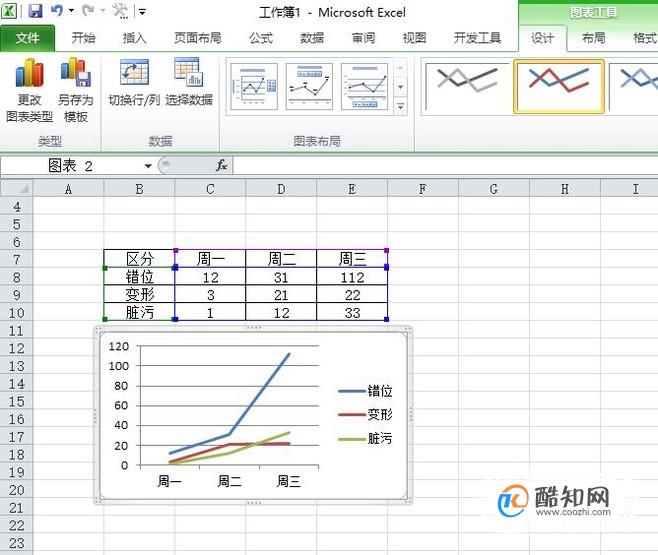Open the Name Box dropdown arrow
This screenshot has height=555, width=658.
[x=148, y=166]
